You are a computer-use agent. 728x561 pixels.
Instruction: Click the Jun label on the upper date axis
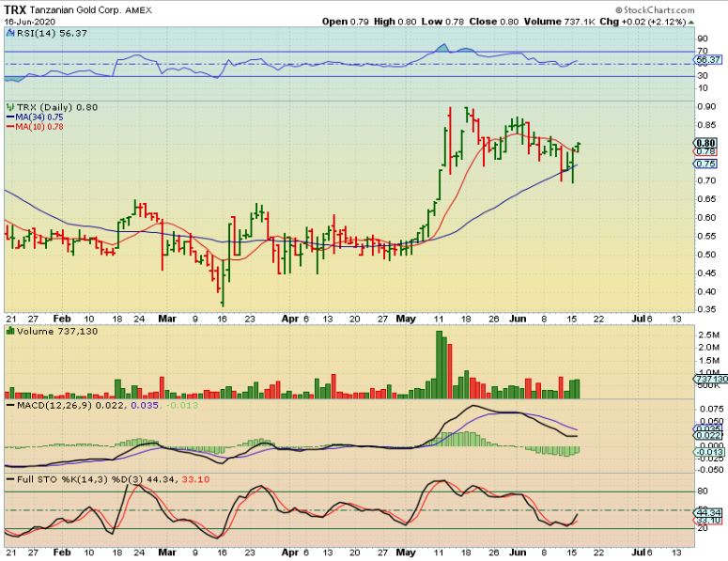[x=518, y=319]
